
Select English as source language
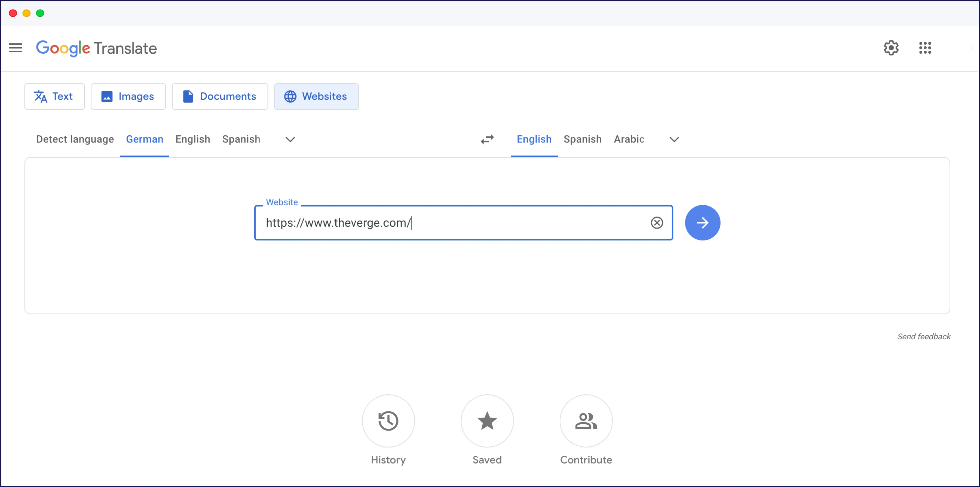pos(192,139)
